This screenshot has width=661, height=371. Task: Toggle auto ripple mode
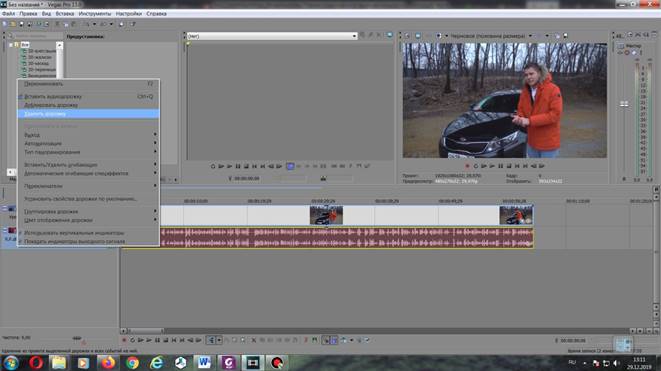344,340
